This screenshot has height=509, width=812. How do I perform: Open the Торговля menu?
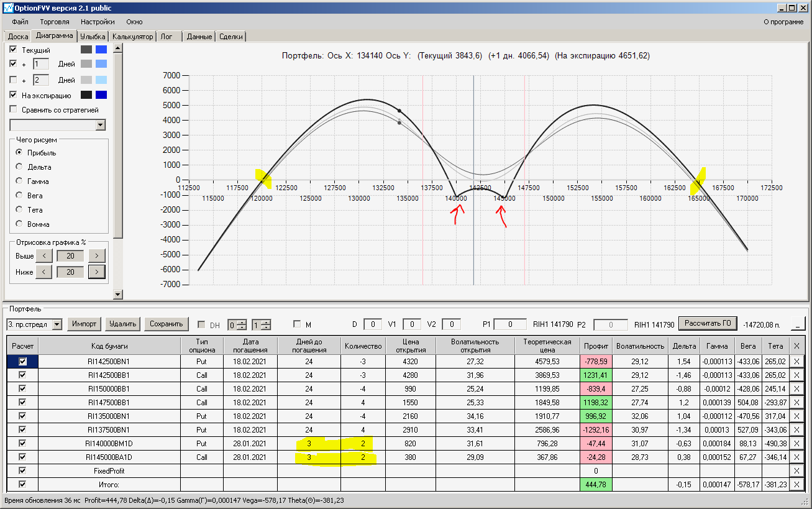[x=55, y=22]
